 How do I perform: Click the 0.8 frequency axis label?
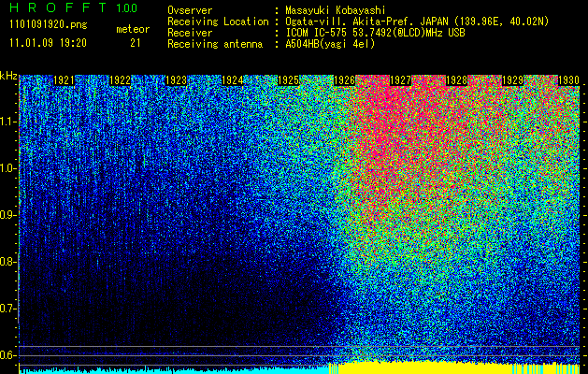coord(8,262)
